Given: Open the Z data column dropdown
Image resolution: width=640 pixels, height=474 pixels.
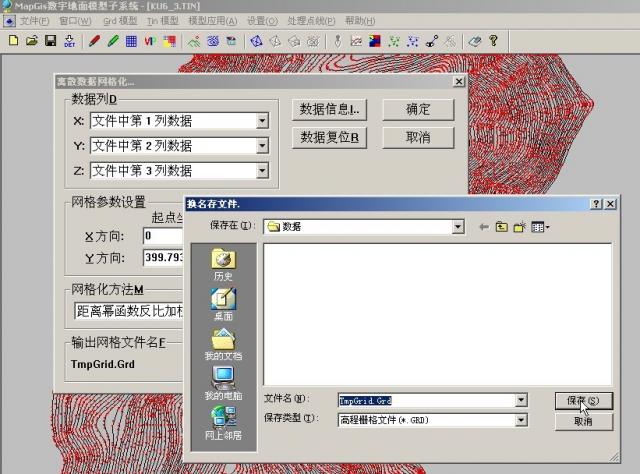Looking at the screenshot, I should tap(262, 171).
